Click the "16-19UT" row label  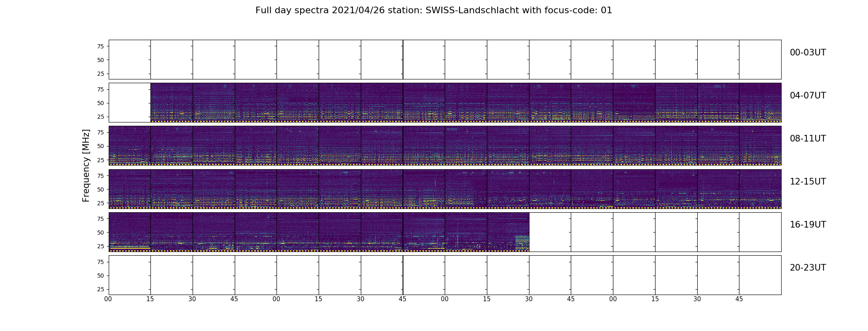point(808,225)
